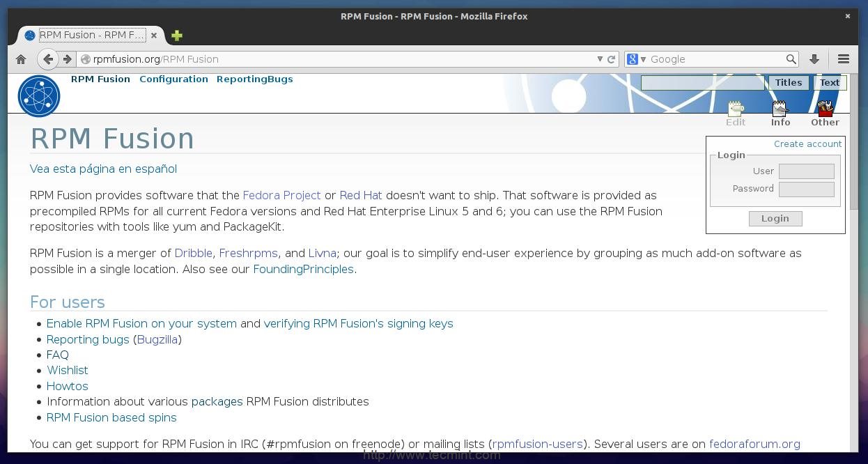Follow the Red Hat link
The height and width of the screenshot is (464, 868).
361,195
